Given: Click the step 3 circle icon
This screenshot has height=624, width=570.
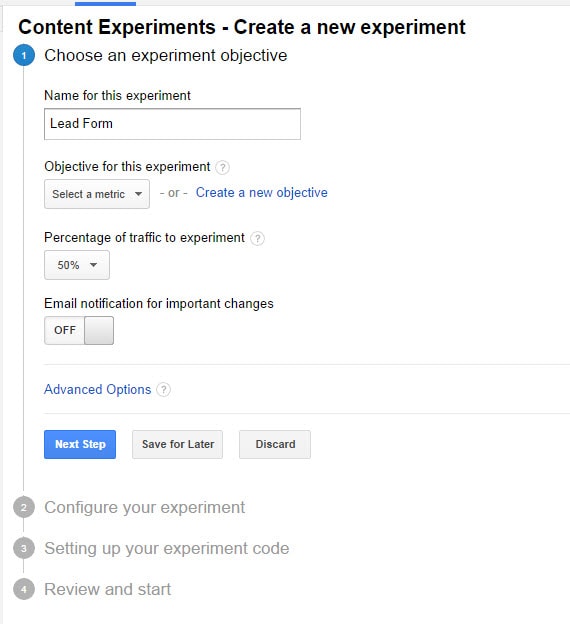Looking at the screenshot, I should (x=24, y=548).
